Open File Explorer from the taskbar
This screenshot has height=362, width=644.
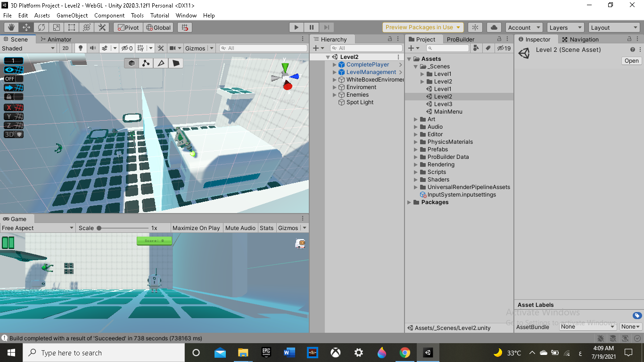(x=243, y=353)
